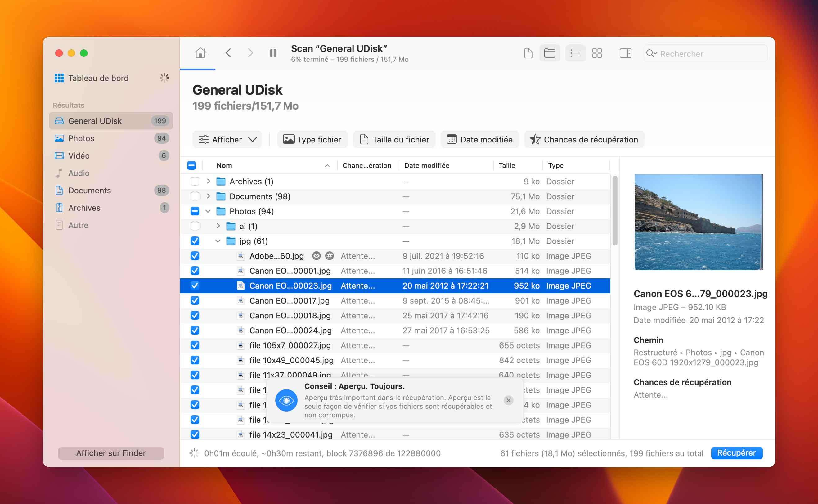The height and width of the screenshot is (504, 818).
Task: Click the spinner icon beside Tableau de bord
Action: (x=164, y=78)
